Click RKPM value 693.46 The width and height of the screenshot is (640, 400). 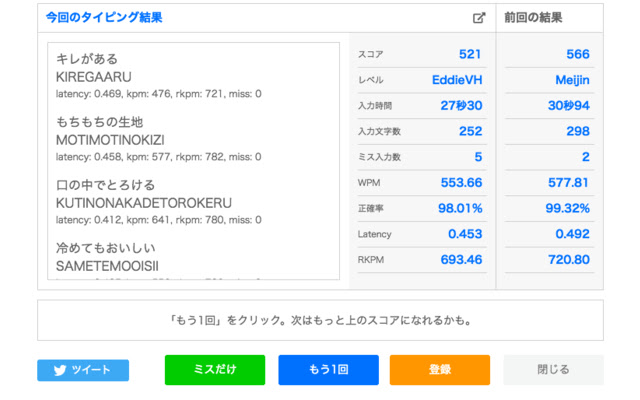pyautogui.click(x=461, y=260)
